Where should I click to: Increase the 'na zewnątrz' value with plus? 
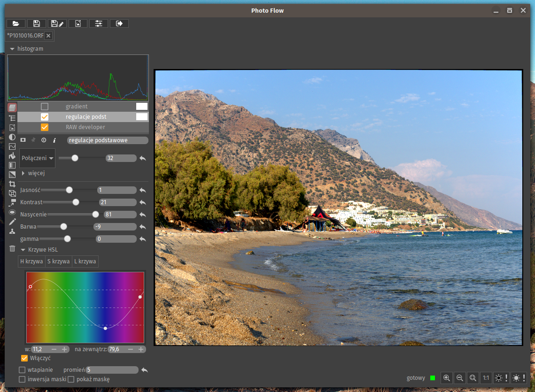140,349
